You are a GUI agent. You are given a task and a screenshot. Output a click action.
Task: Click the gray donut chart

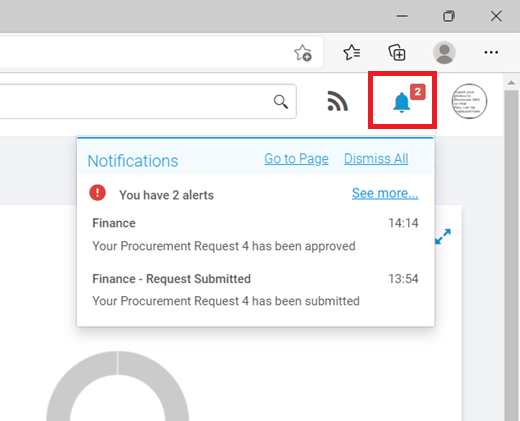(118, 386)
